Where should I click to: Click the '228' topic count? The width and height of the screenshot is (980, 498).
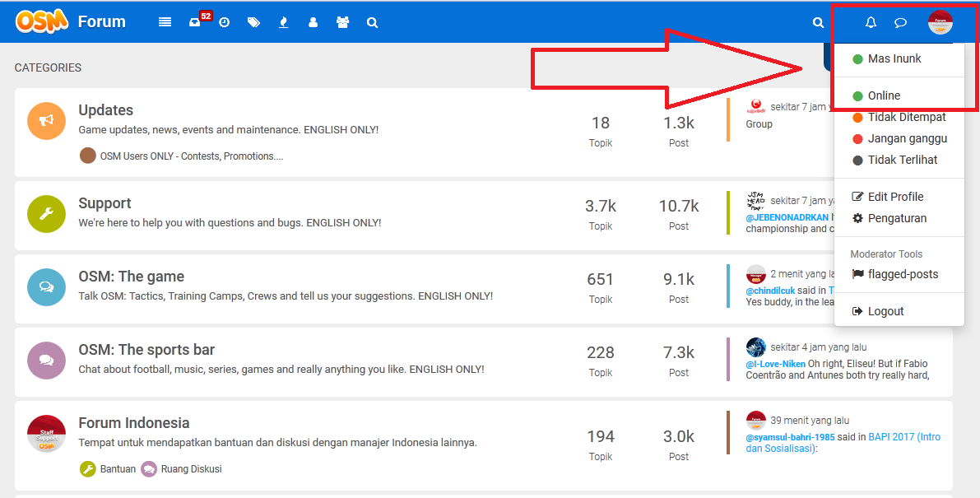(601, 352)
